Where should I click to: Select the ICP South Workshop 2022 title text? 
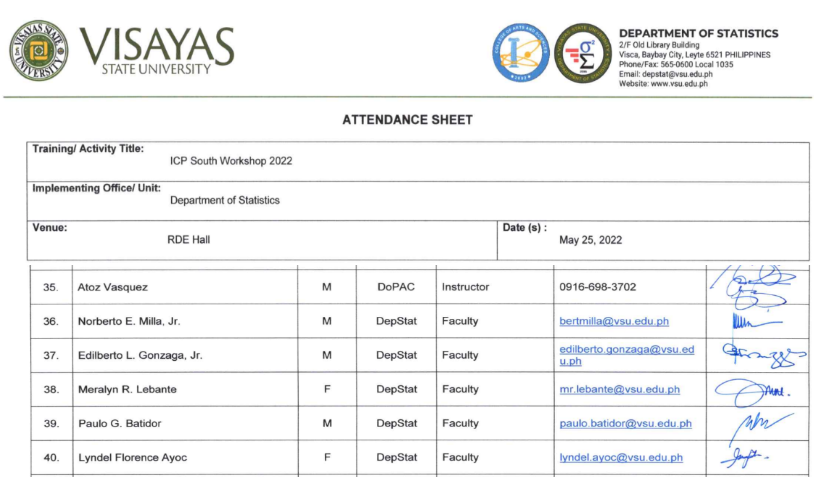coord(231,161)
